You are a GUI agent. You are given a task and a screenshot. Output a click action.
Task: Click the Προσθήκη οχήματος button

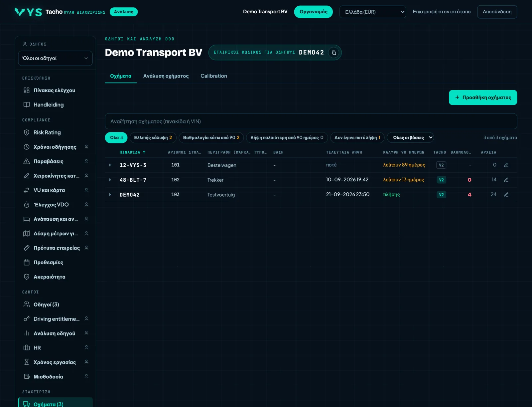click(483, 98)
